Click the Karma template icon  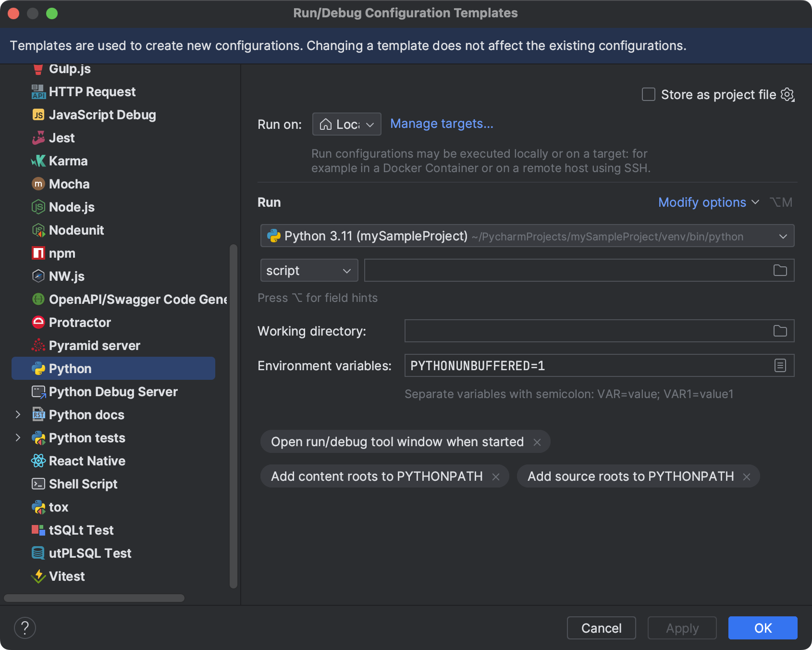(38, 161)
